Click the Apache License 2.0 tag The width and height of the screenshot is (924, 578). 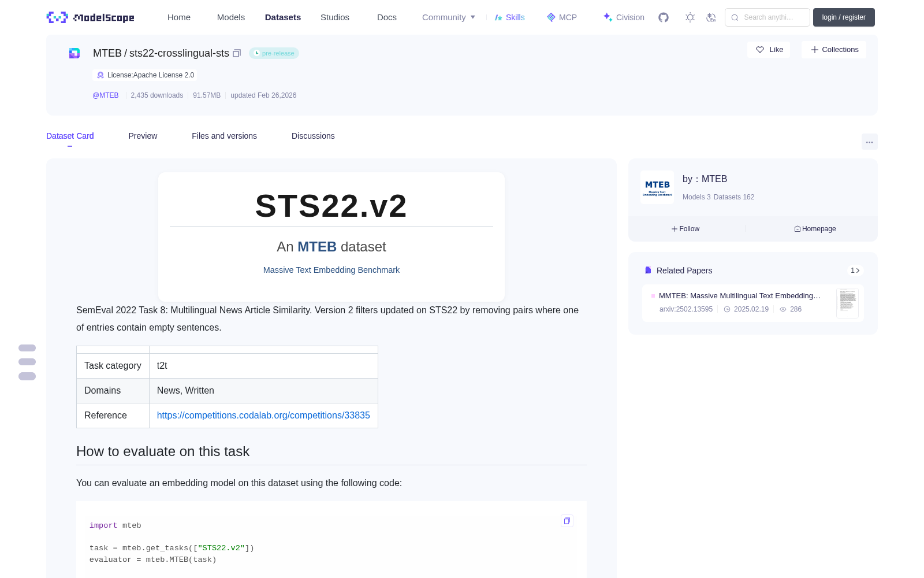145,75
